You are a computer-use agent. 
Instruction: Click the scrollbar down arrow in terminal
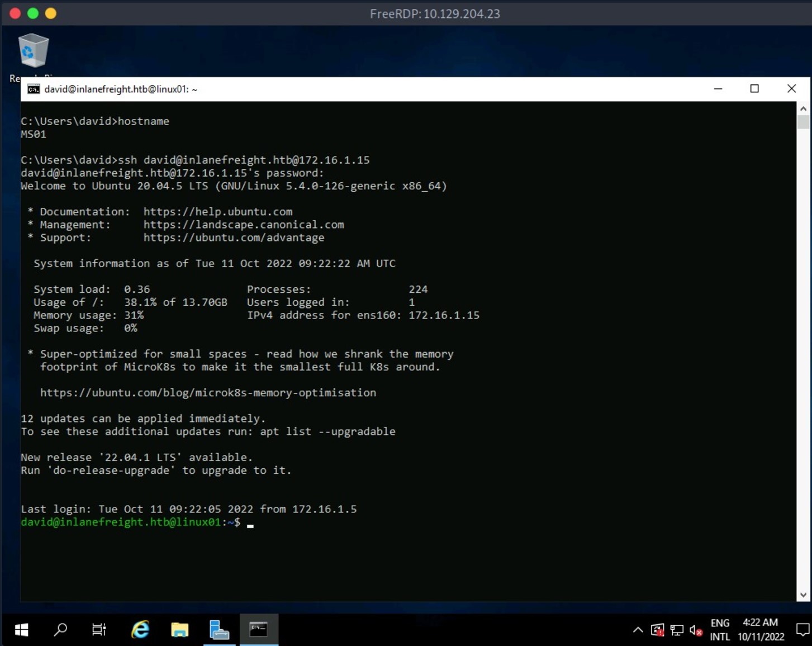(803, 595)
